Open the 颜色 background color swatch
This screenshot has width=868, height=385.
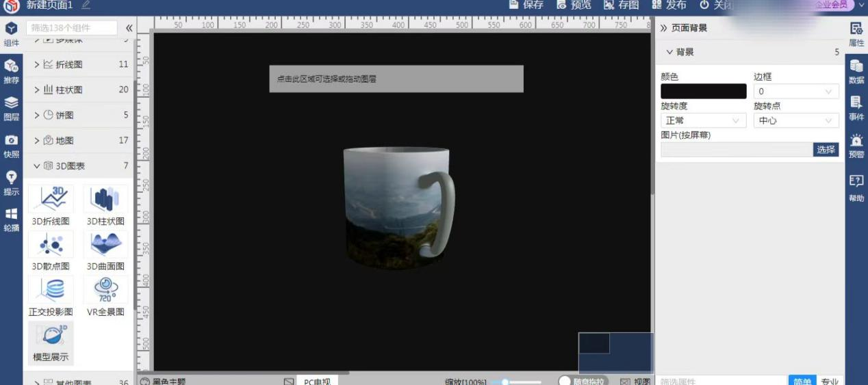704,91
